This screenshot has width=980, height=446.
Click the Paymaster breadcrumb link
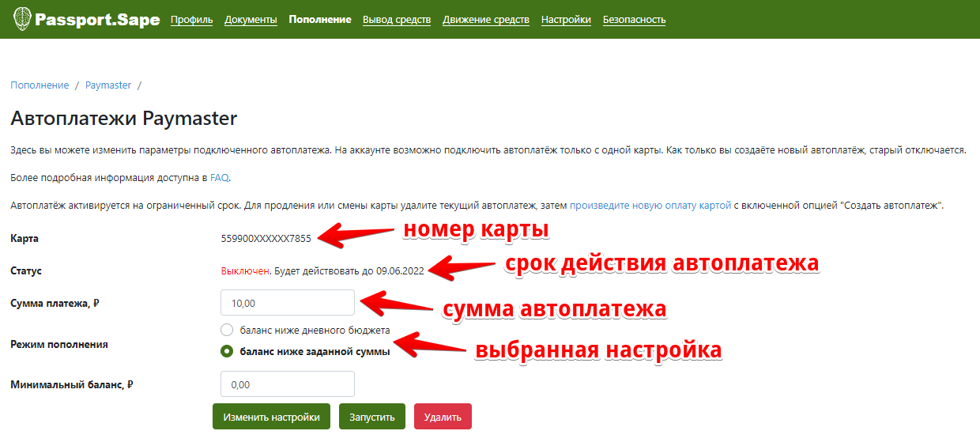coord(108,85)
